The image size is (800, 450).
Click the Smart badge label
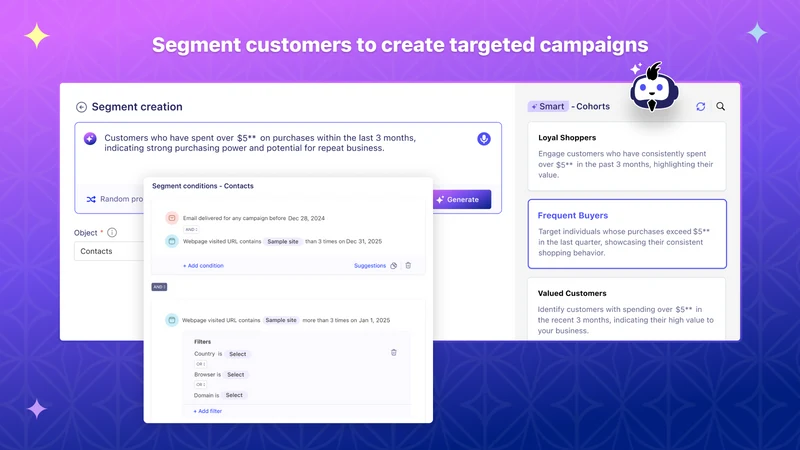(x=548, y=106)
